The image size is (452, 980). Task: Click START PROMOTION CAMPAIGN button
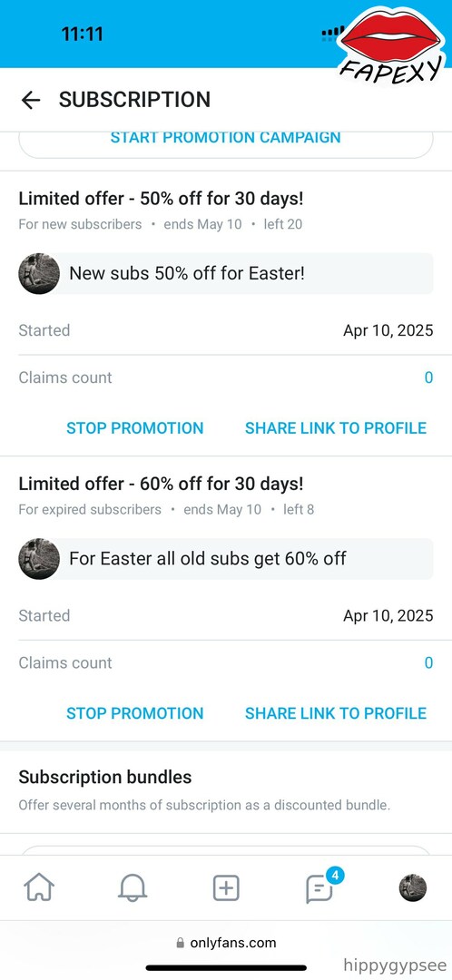(226, 139)
